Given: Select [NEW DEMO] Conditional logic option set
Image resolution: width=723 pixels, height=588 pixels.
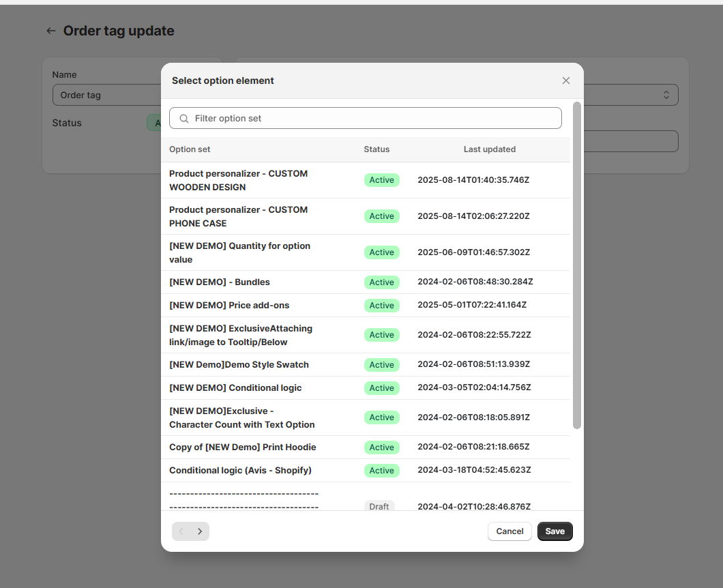Looking at the screenshot, I should (235, 388).
